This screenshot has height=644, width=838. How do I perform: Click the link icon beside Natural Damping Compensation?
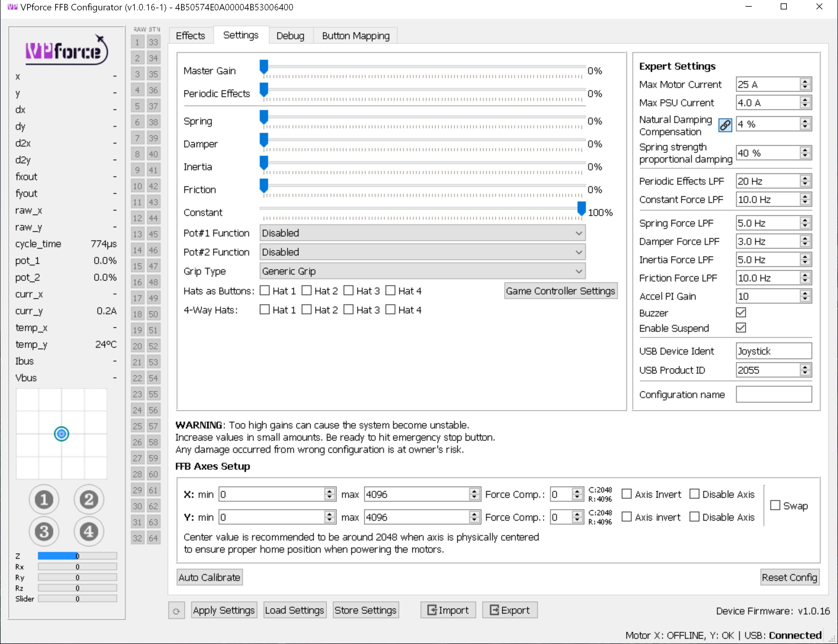click(x=725, y=125)
